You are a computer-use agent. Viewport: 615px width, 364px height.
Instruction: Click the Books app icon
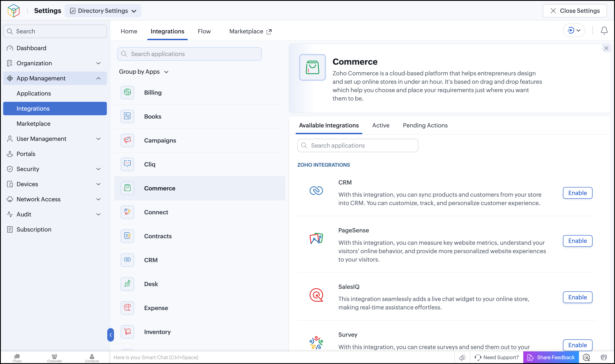pos(127,116)
